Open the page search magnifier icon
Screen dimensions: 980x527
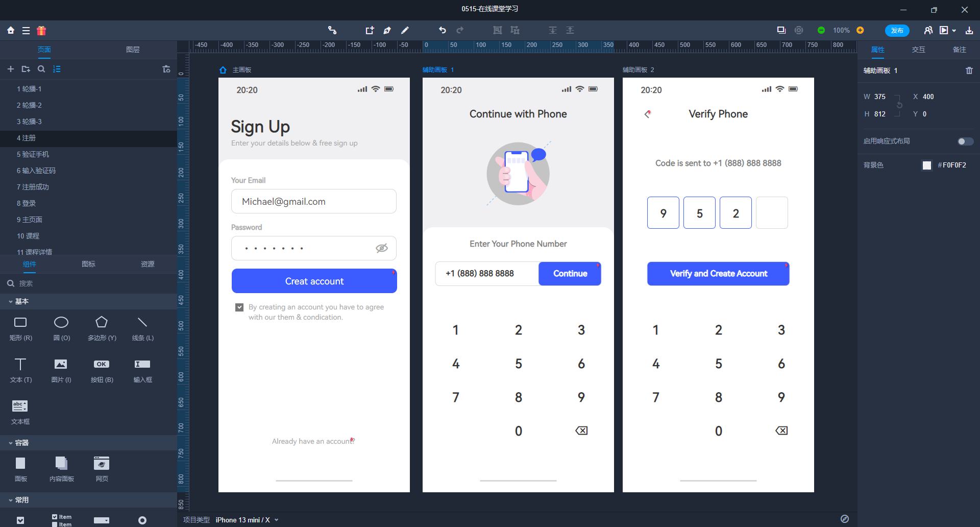41,69
